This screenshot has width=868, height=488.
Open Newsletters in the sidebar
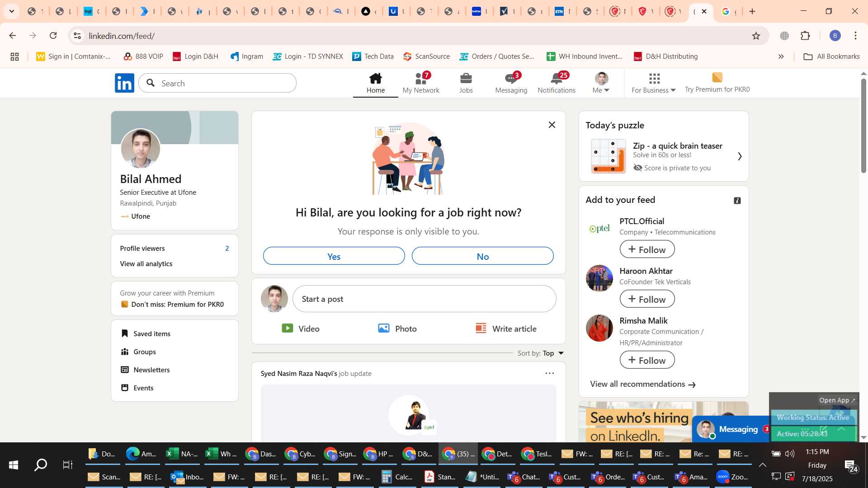[x=146, y=370]
